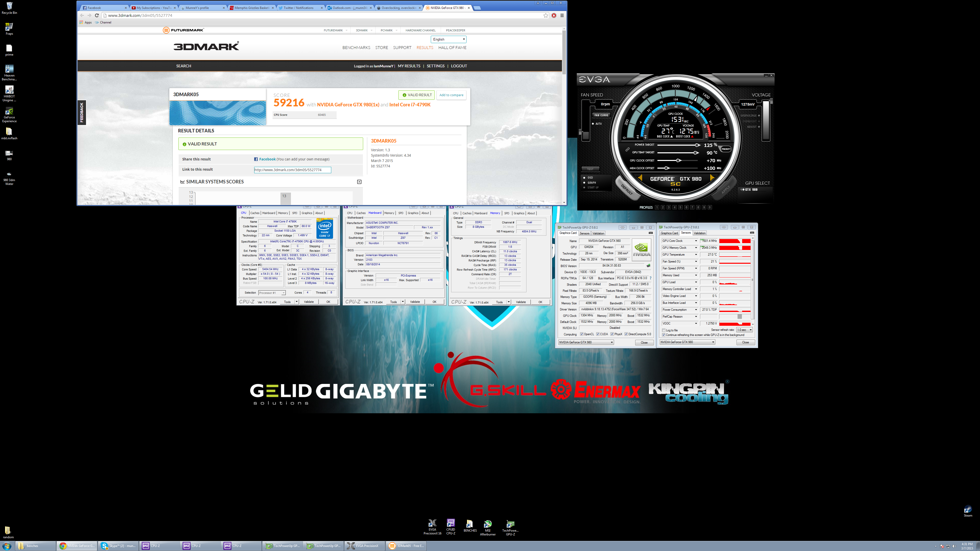Viewport: 980px width, 551px height.
Task: Expand the similar systems scores collapse icon
Action: [359, 182]
